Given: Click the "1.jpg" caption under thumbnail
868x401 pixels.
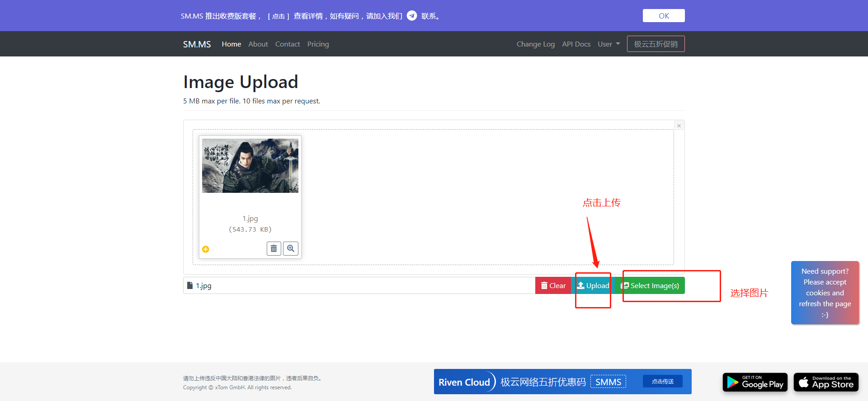Looking at the screenshot, I should (250, 219).
